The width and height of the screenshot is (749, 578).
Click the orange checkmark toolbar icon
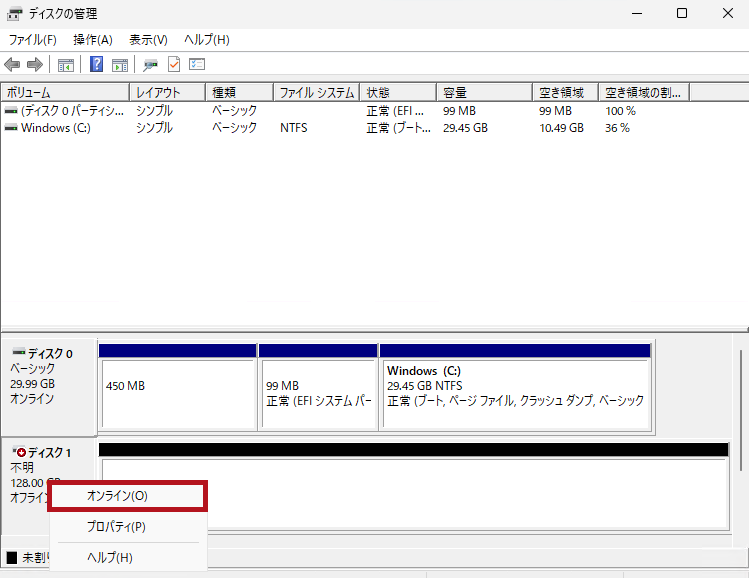click(x=174, y=65)
